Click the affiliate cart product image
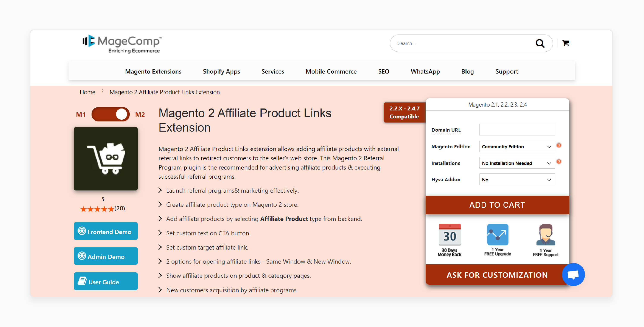Screen dimensions: 644x327 (106, 159)
